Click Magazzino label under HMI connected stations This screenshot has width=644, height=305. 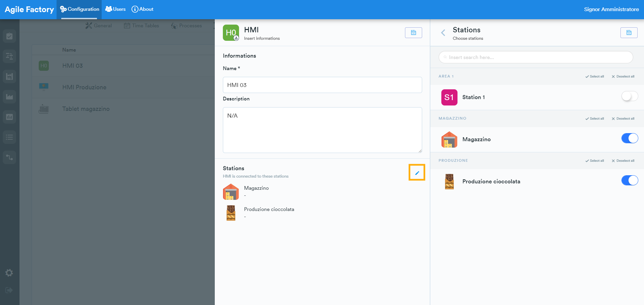[256, 188]
